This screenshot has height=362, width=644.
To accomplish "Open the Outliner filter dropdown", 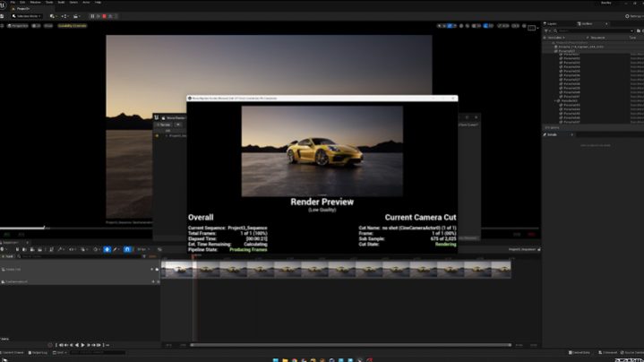I will [x=547, y=30].
